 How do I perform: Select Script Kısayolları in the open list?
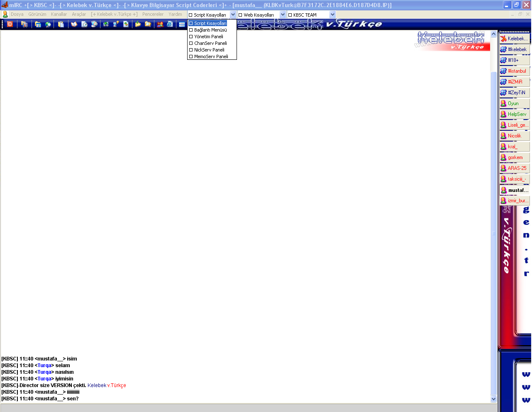click(212, 23)
